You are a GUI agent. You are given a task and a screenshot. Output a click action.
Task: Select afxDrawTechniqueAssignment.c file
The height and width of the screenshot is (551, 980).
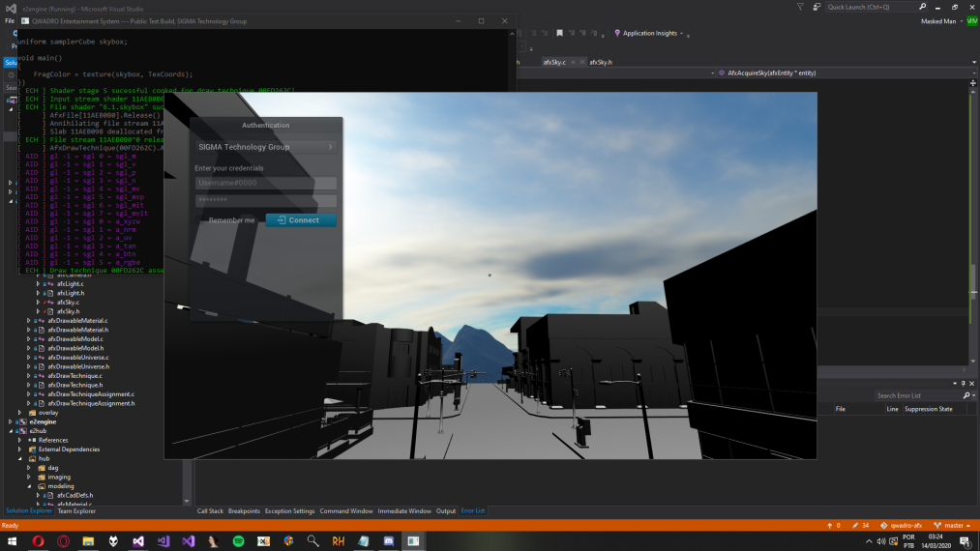[91, 394]
